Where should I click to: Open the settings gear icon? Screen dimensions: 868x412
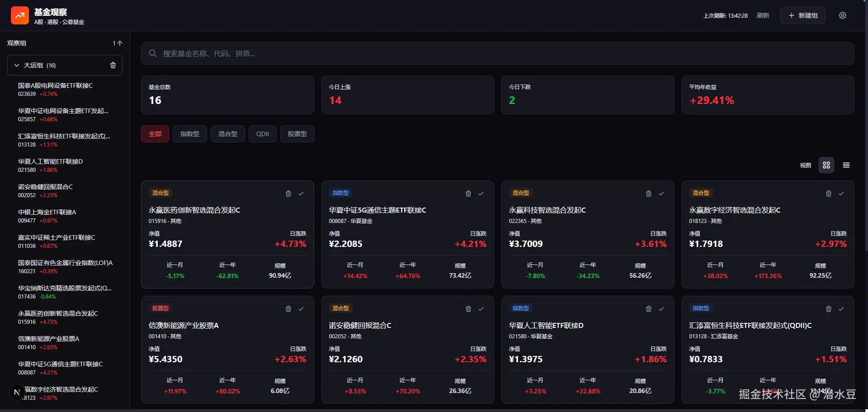(x=842, y=15)
